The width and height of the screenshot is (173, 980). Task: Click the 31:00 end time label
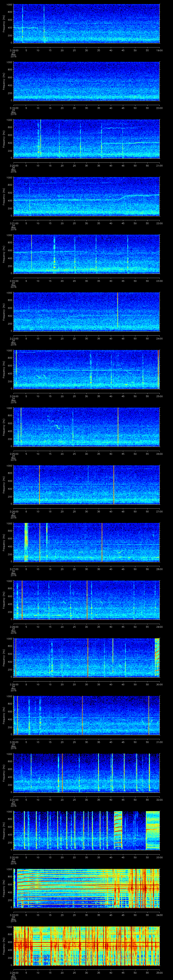(160, 742)
